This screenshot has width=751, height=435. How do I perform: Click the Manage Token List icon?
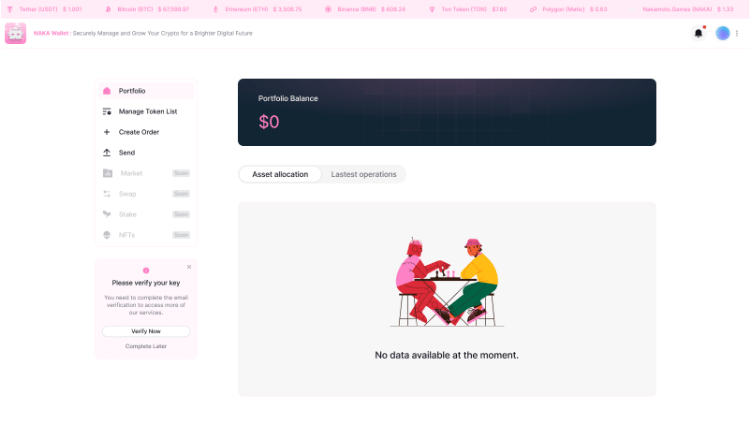[x=107, y=111]
